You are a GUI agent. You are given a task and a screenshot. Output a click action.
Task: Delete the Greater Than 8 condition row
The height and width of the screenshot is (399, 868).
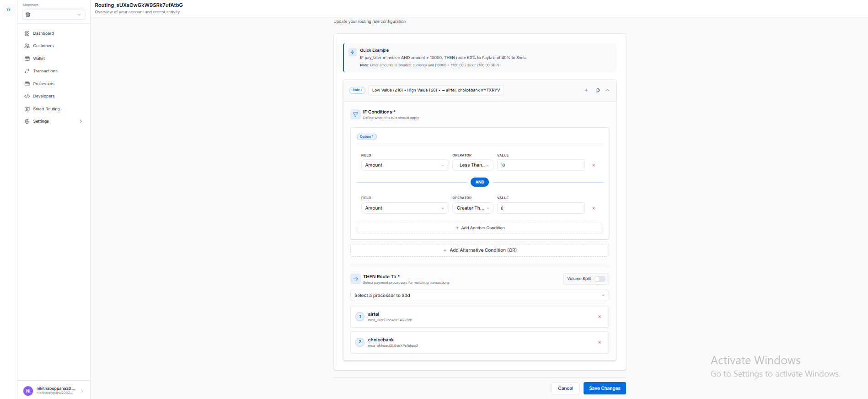pyautogui.click(x=593, y=208)
